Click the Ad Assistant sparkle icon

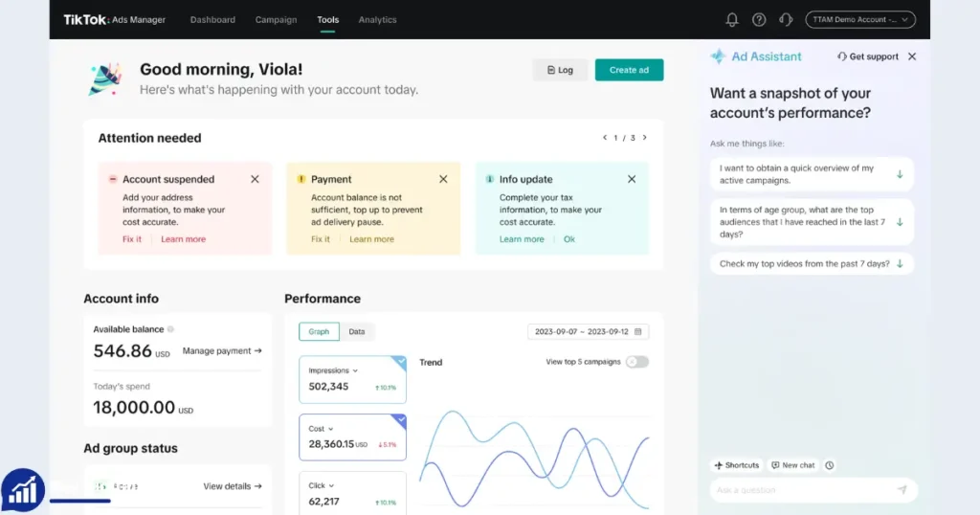pos(718,56)
